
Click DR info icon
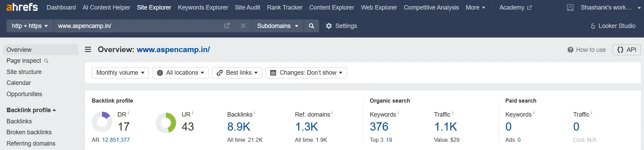[128, 112]
